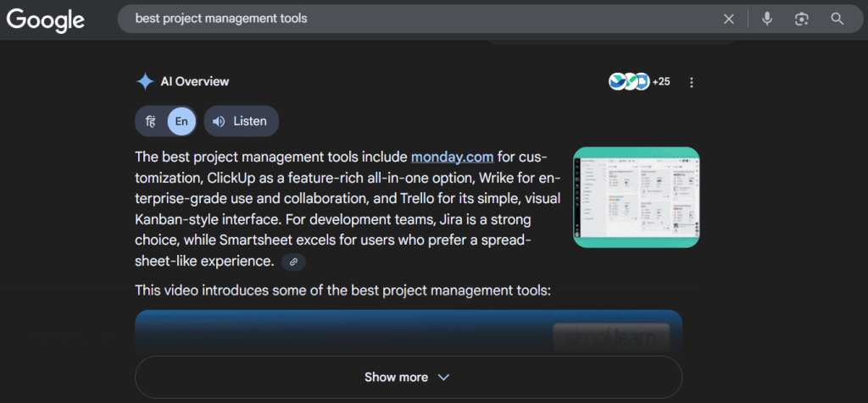Select the En language option

[x=181, y=121]
